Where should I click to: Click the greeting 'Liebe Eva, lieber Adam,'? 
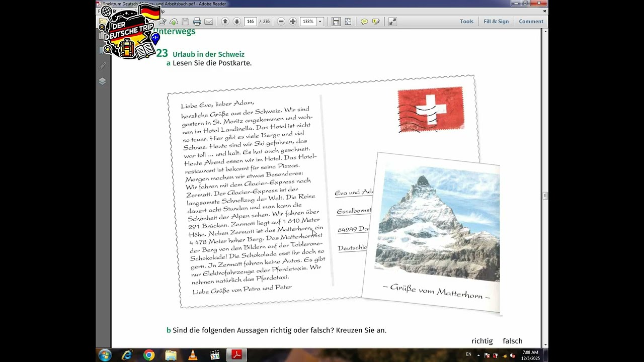tap(217, 104)
